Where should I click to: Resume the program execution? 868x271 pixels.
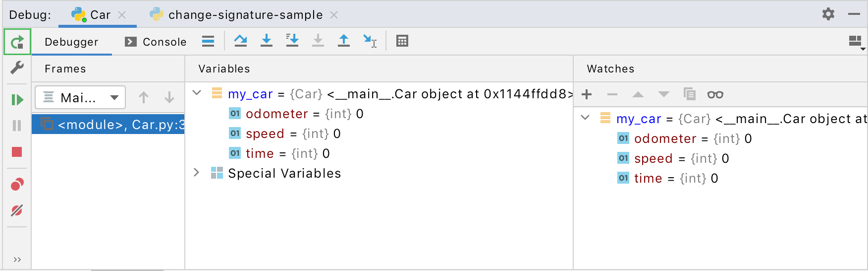coord(17,100)
